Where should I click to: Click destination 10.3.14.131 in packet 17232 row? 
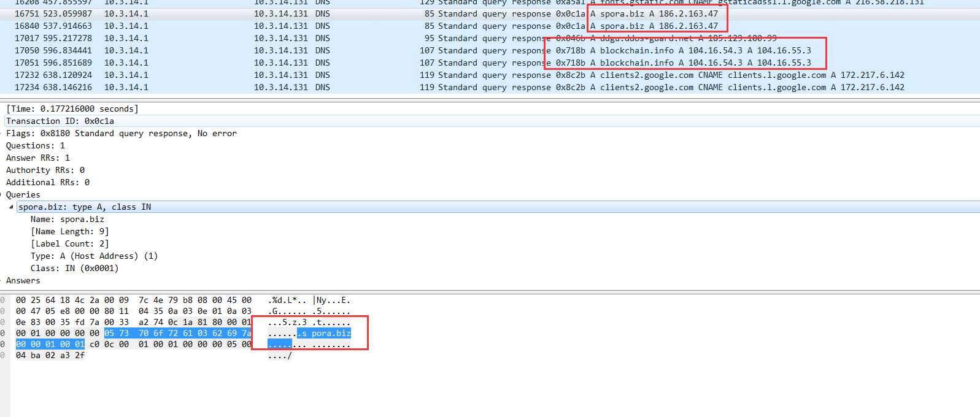[x=281, y=75]
